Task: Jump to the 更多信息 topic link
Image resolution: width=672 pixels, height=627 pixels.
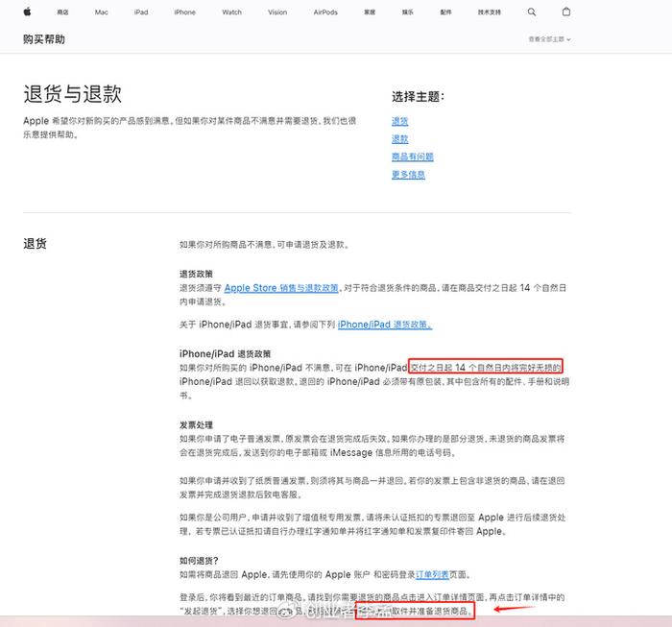Action: pyautogui.click(x=408, y=175)
